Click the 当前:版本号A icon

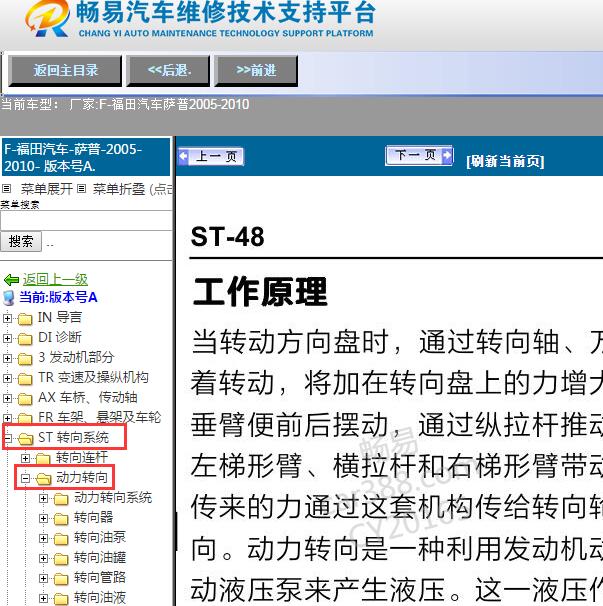(x=9, y=298)
